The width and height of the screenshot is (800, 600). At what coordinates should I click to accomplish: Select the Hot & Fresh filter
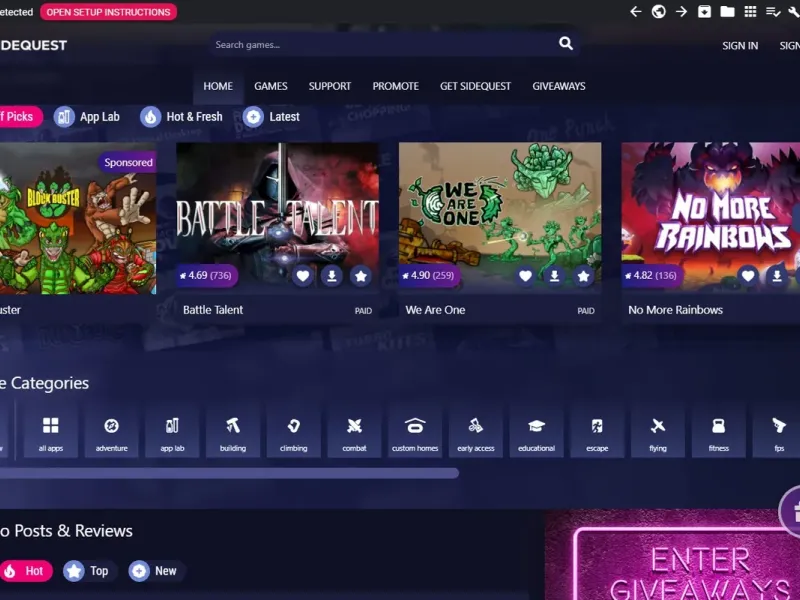click(182, 117)
